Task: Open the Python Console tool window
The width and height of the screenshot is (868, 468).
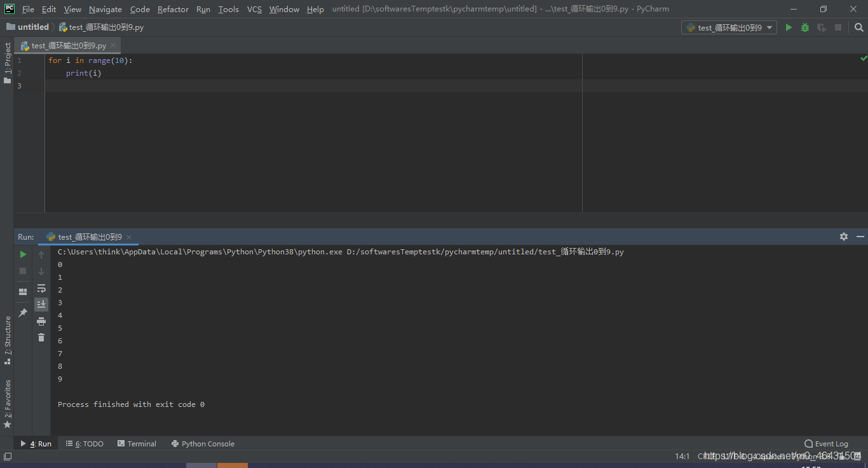Action: (x=203, y=444)
